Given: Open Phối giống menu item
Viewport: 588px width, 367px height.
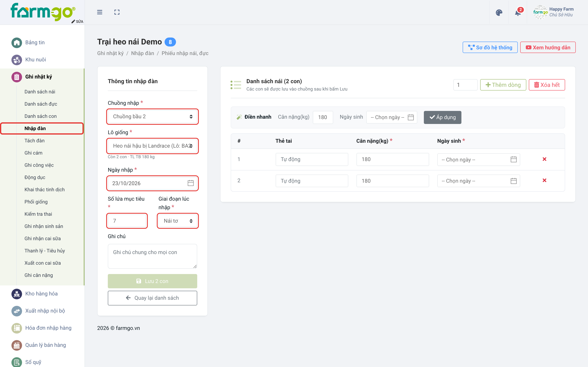Looking at the screenshot, I should (36, 202).
